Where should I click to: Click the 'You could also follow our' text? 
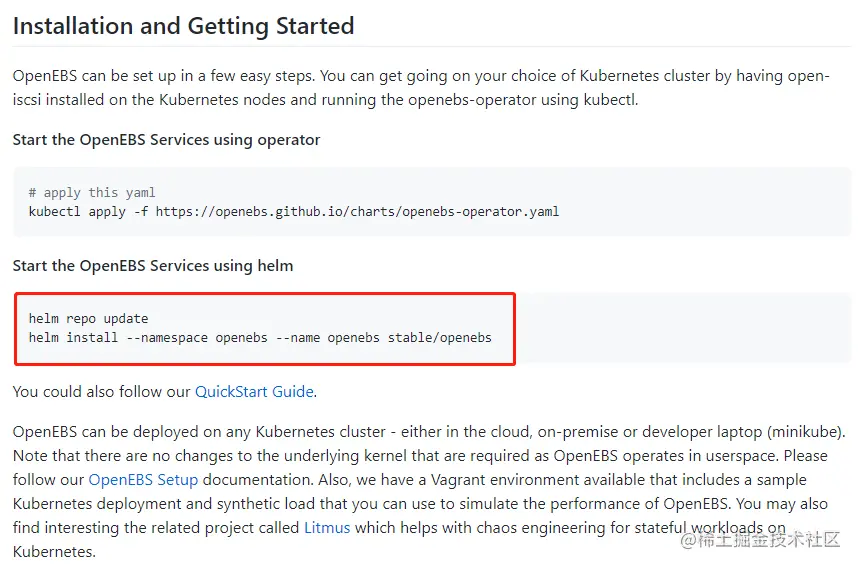[x=102, y=391]
